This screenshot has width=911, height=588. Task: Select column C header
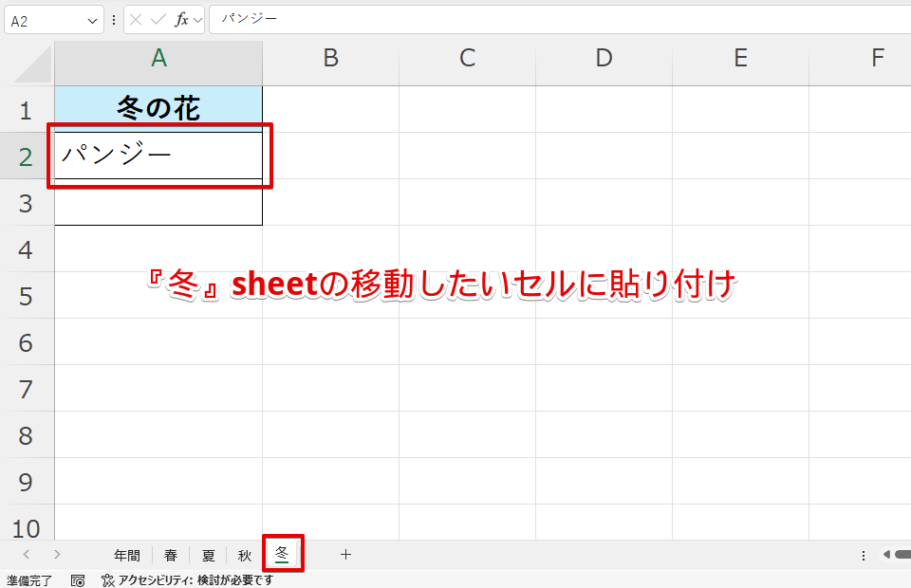pos(467,59)
